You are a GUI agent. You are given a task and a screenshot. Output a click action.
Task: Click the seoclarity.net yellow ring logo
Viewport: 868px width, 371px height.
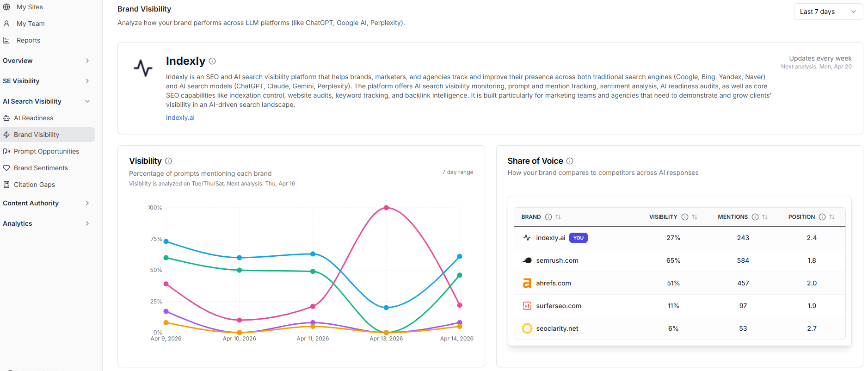pos(527,328)
